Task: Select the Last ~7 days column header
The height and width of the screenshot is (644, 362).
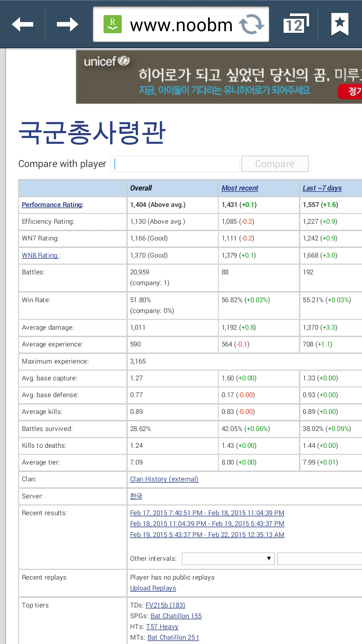Action: pos(322,188)
